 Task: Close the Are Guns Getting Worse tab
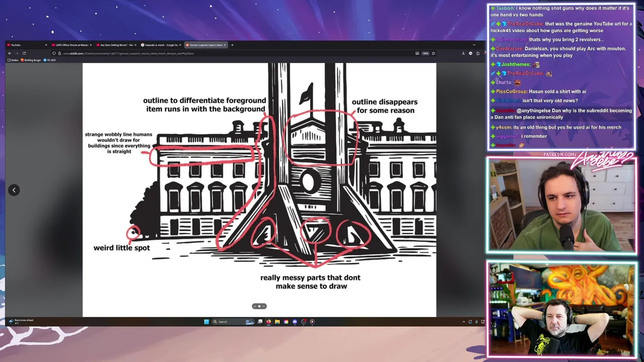[x=135, y=45]
